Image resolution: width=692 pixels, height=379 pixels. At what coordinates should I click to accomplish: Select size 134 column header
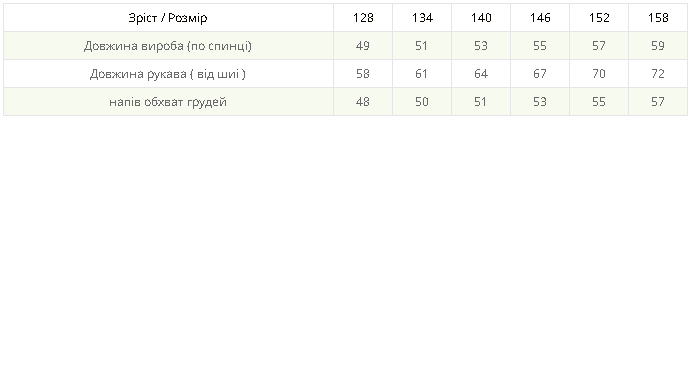click(422, 18)
